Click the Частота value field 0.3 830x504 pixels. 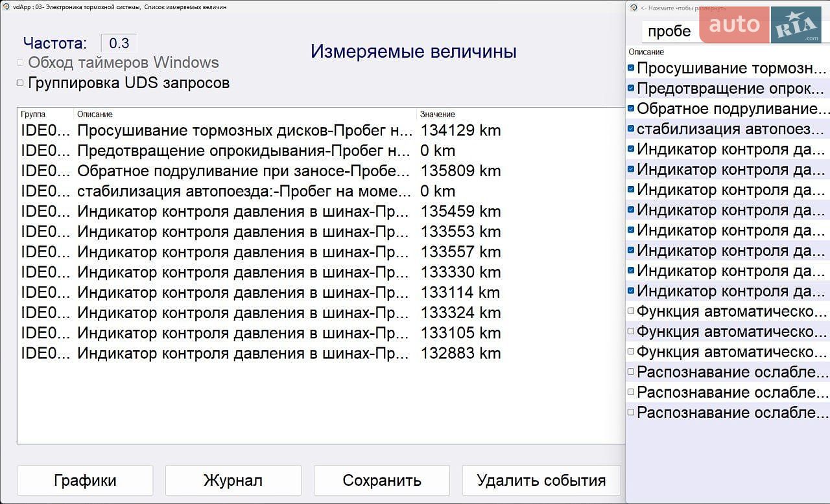tap(119, 43)
